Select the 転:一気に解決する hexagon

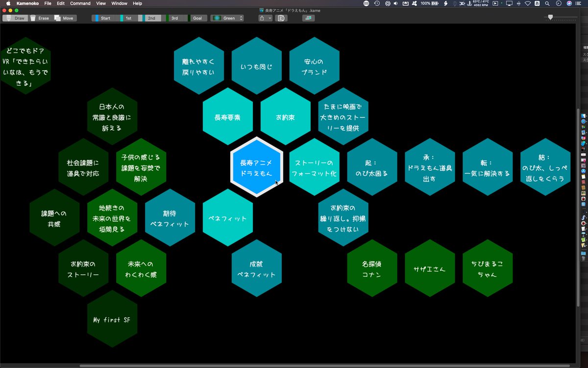[x=488, y=167]
